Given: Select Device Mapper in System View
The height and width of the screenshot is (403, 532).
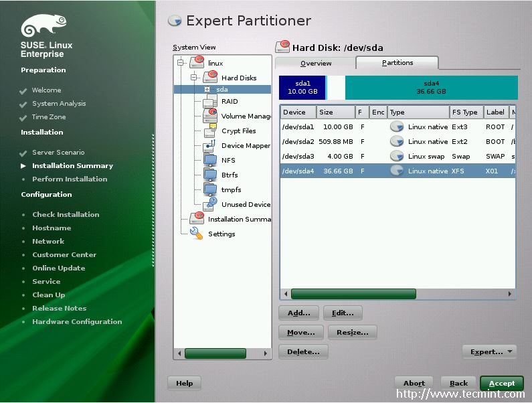Looking at the screenshot, I should (246, 146).
